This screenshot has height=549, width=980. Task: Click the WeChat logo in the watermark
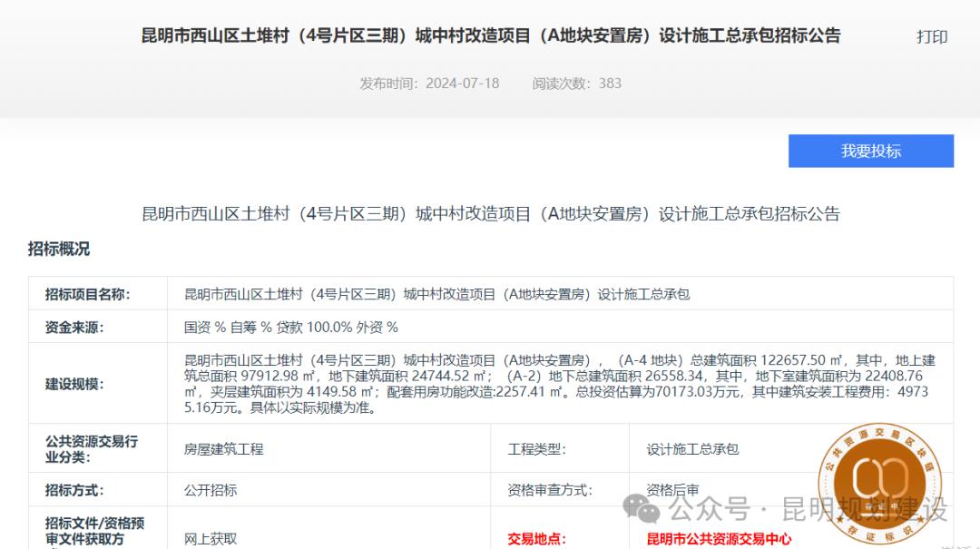[647, 510]
